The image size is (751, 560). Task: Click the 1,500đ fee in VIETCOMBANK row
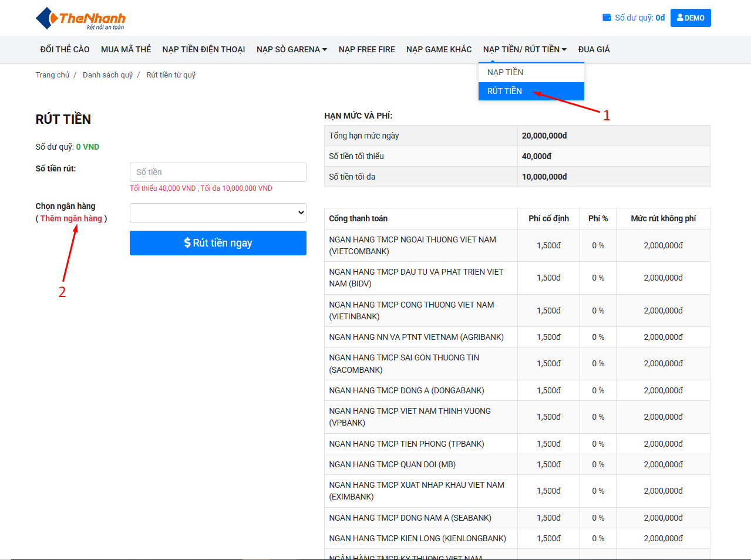[548, 245]
